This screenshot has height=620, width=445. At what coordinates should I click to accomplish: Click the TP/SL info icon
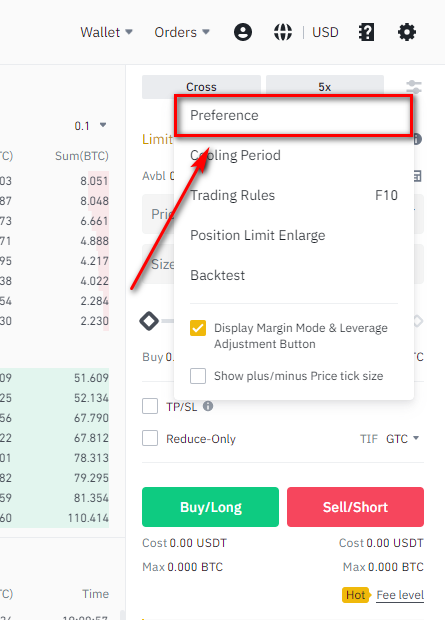click(208, 406)
